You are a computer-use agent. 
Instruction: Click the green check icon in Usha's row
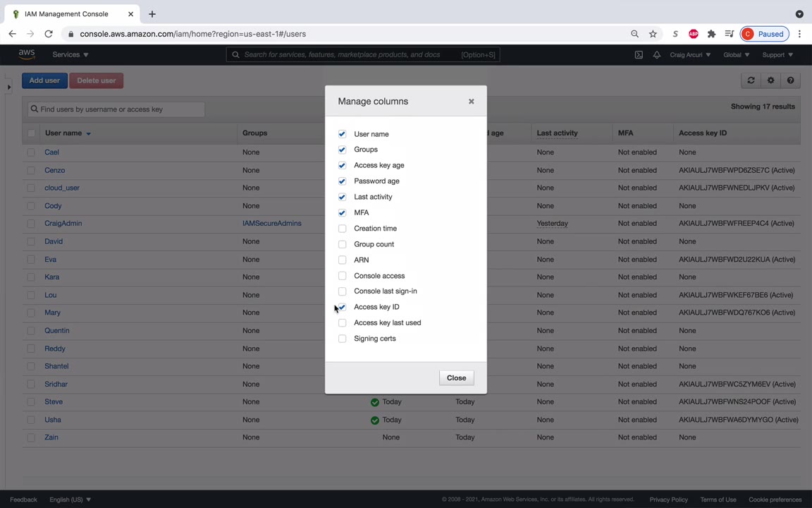375,421
